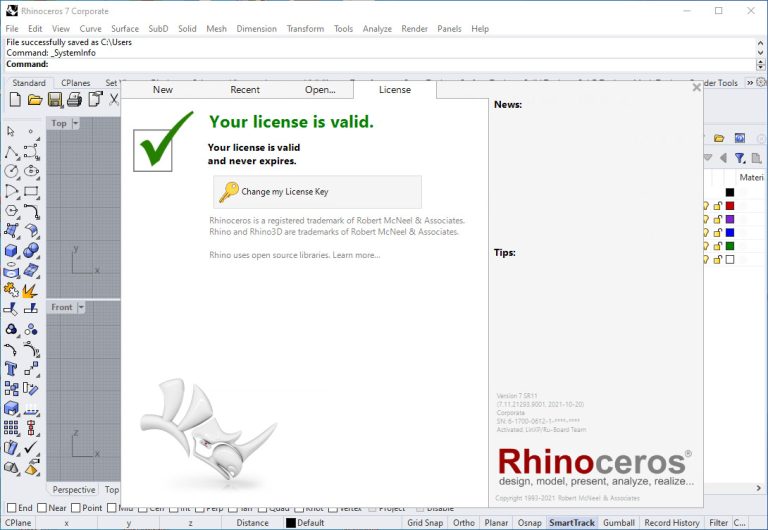Switch to the CPlanes toolbar tab
Viewport: 768px width, 530px height.
tap(75, 83)
